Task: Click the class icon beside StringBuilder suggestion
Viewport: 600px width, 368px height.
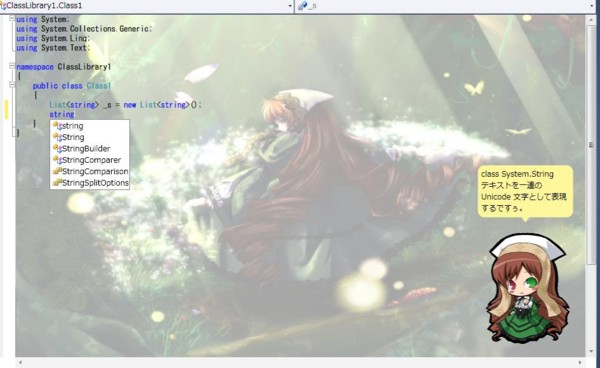Action: coord(57,148)
